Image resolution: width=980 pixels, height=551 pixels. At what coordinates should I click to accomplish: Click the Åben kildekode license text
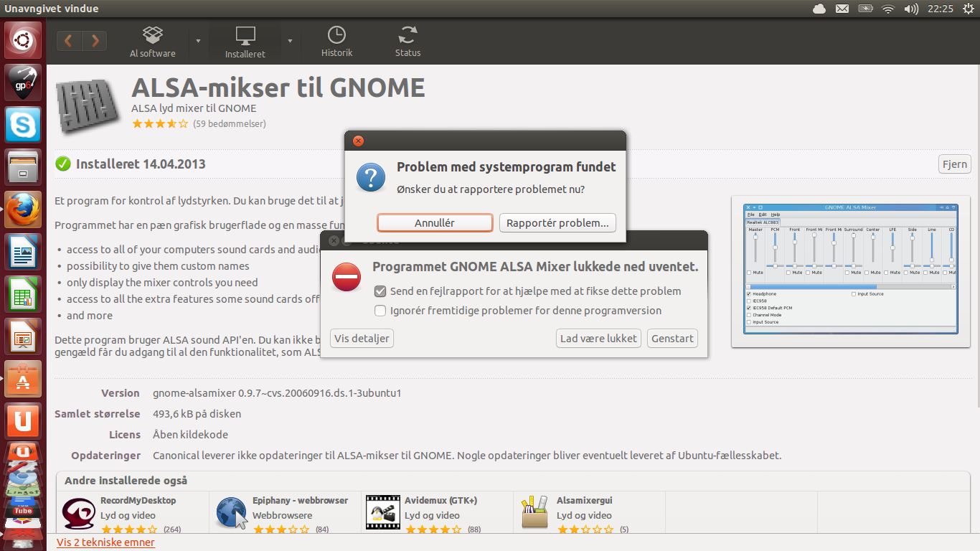[x=190, y=435]
